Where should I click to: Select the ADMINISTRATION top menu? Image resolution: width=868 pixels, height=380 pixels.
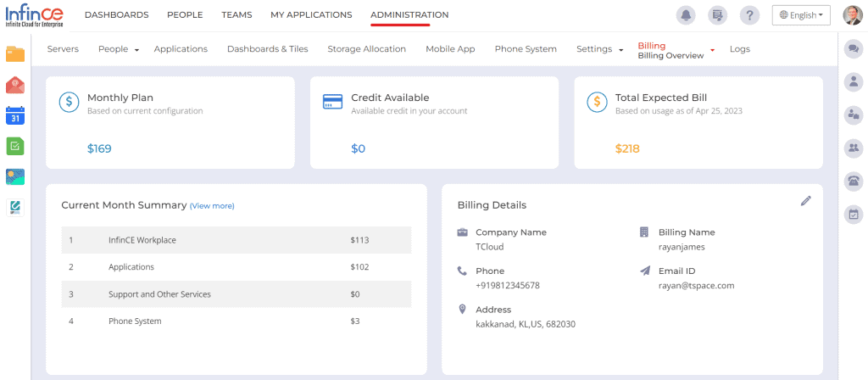[409, 15]
